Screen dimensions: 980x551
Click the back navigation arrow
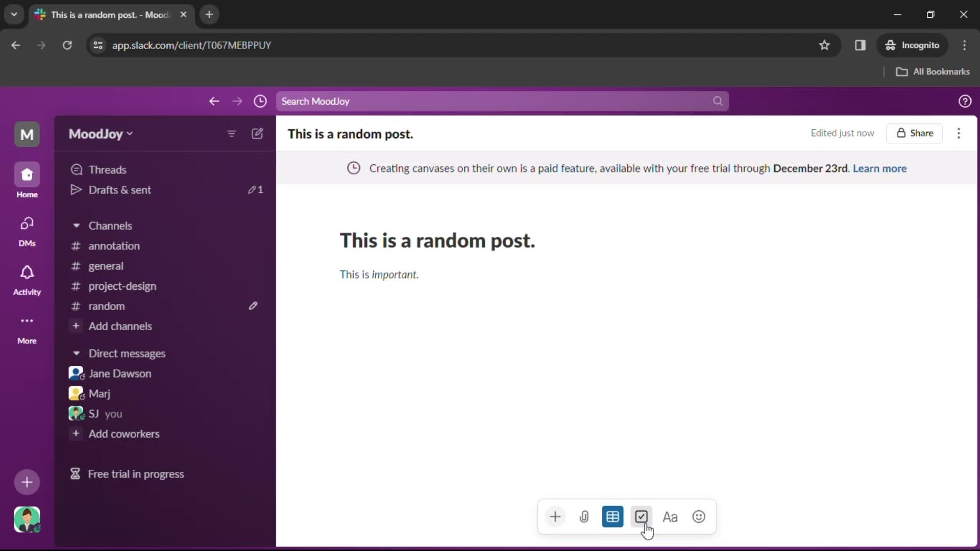215,101
